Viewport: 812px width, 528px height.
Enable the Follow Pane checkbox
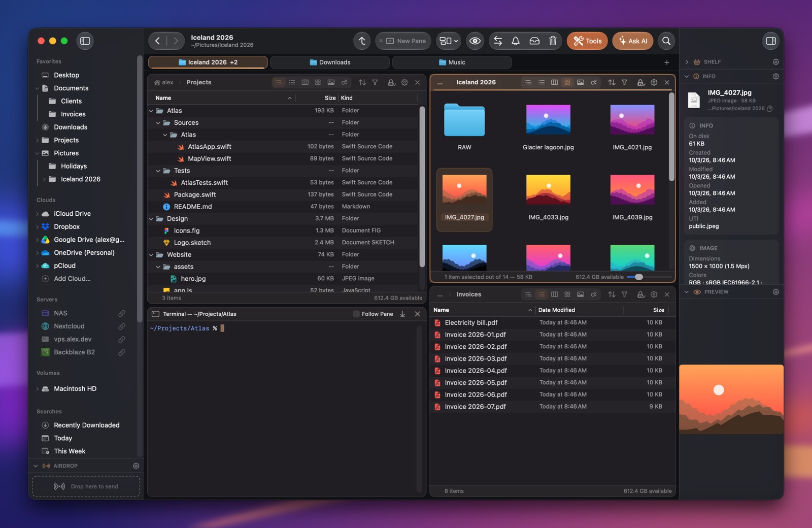pyautogui.click(x=356, y=314)
